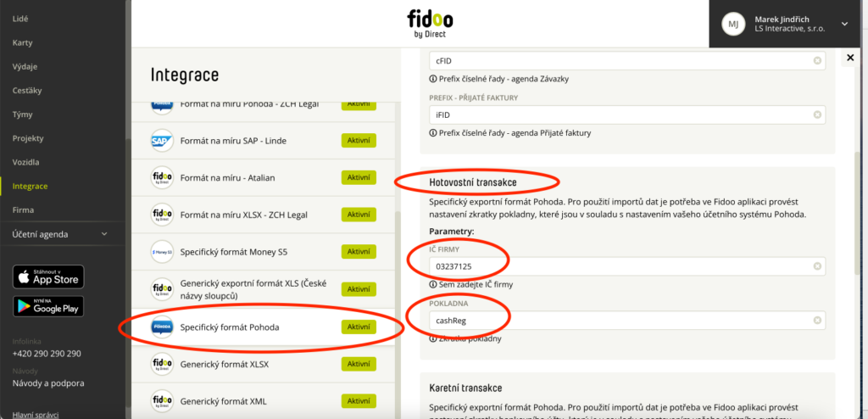Open Týmy sidebar item
This screenshot has width=868, height=419.
coord(23,115)
